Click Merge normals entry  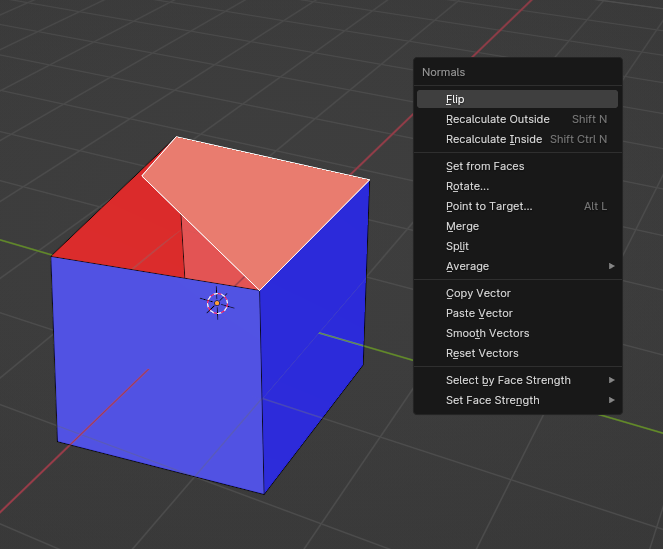[x=517, y=226]
